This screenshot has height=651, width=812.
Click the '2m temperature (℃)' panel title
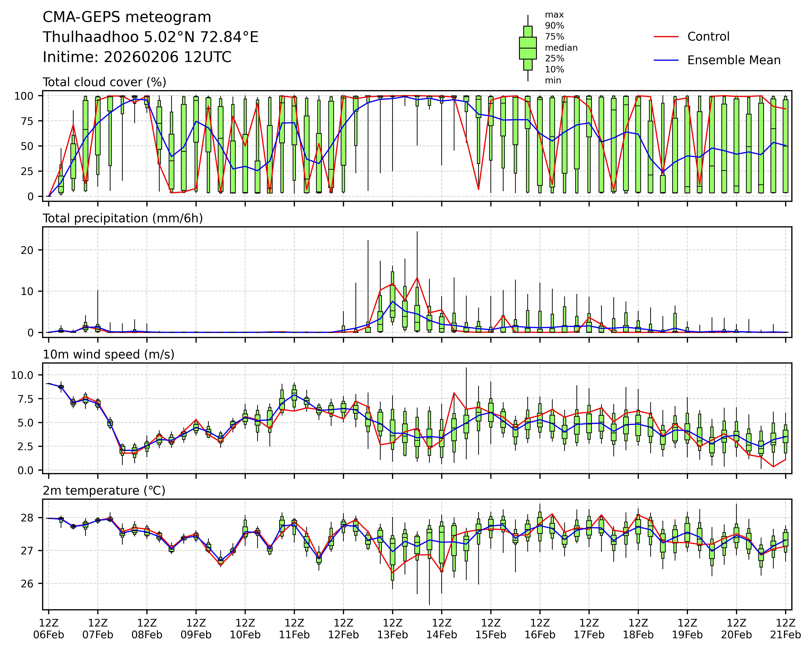tap(104, 491)
